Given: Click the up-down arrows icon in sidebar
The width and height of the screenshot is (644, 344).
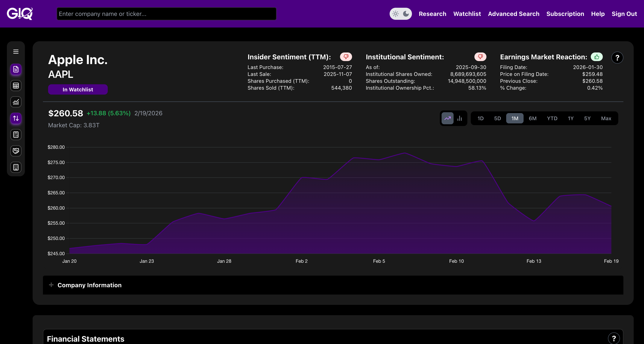Looking at the screenshot, I should [x=16, y=118].
